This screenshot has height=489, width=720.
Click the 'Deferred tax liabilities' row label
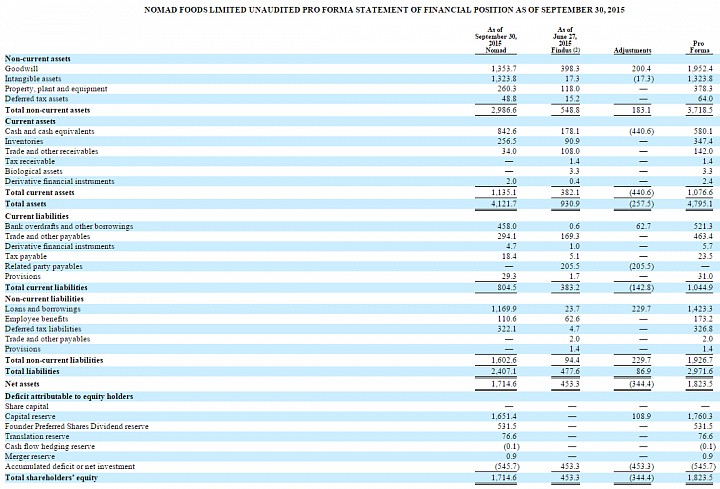coord(43,329)
